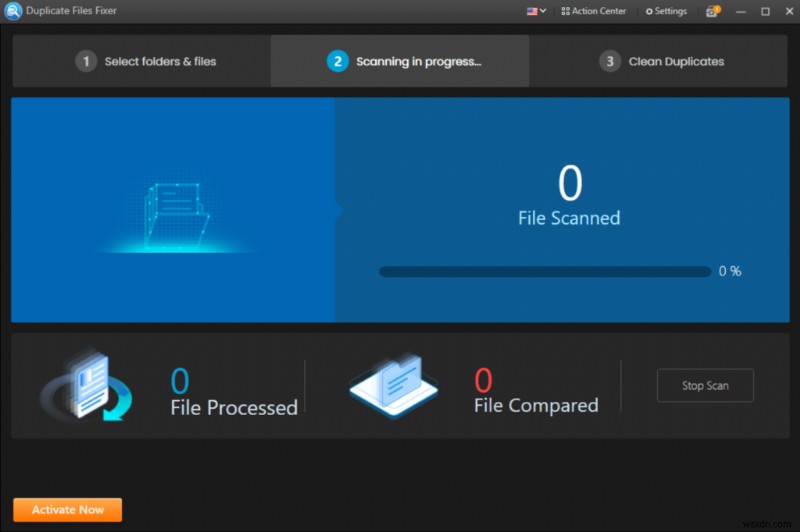The image size is (800, 532).
Task: Go to Select folders & files step
Action: click(142, 61)
